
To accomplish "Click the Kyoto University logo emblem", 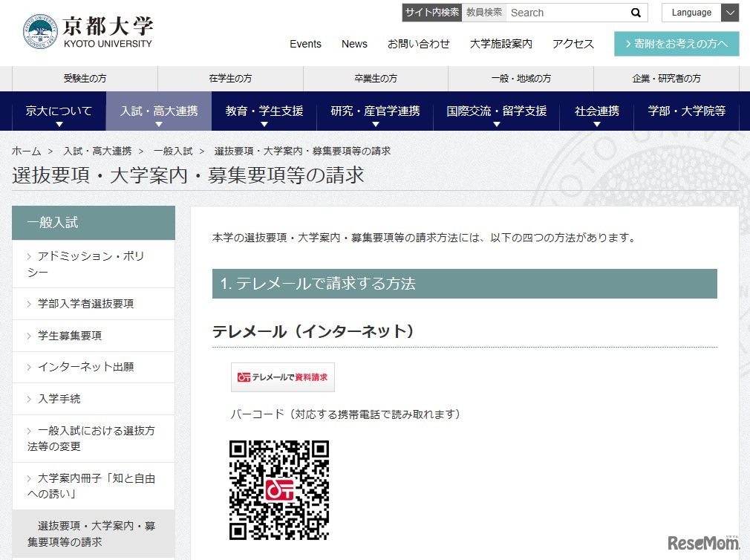I will tap(40, 31).
